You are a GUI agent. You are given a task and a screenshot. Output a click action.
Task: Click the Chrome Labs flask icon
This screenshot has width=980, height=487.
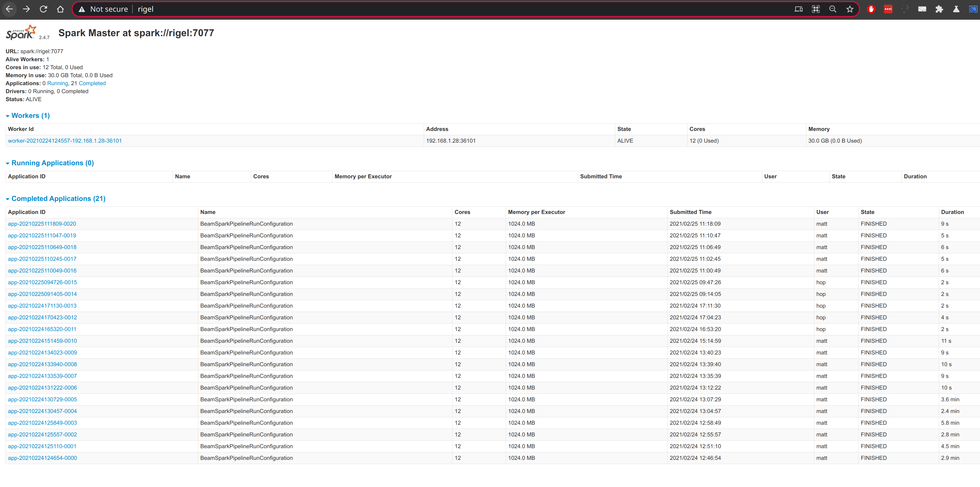956,9
